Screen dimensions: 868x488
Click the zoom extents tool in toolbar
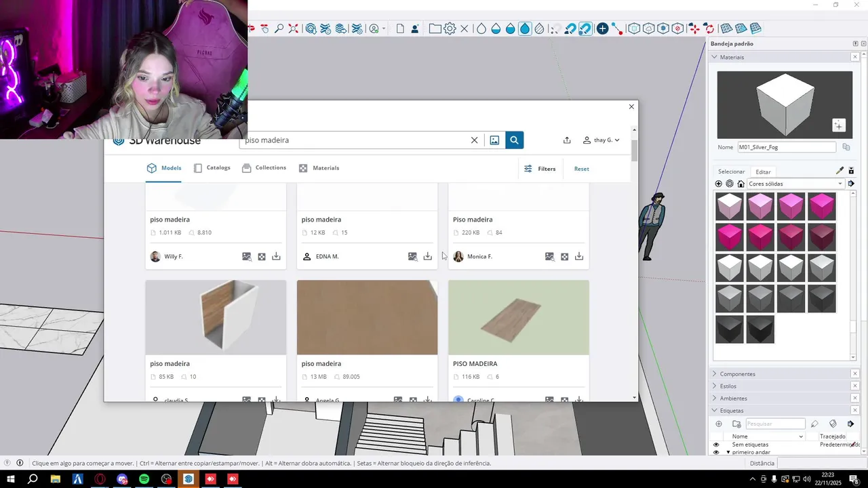point(293,28)
